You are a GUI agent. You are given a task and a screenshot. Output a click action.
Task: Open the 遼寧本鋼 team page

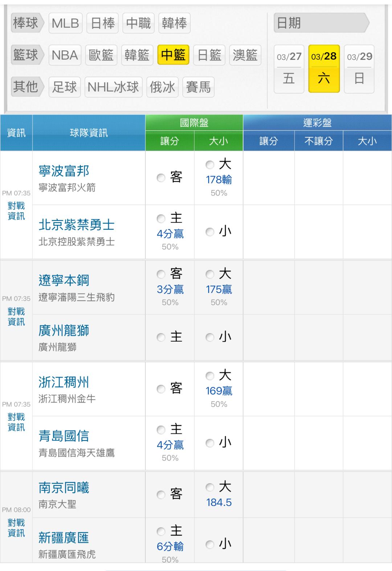tap(64, 280)
